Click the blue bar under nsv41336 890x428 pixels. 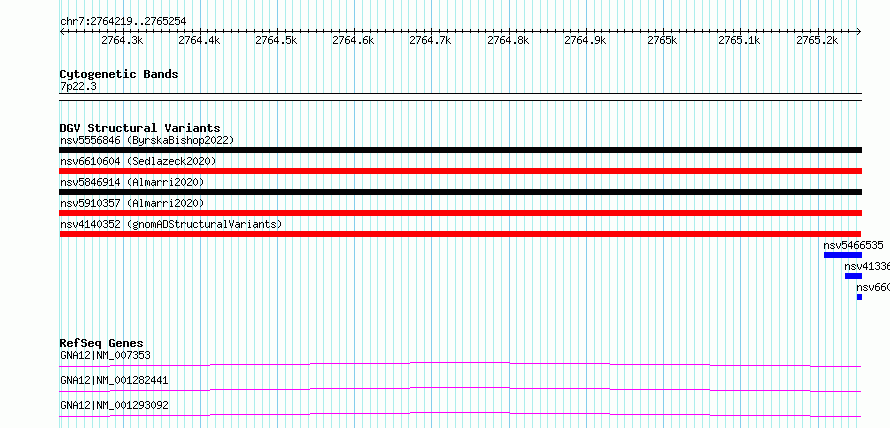(853, 276)
